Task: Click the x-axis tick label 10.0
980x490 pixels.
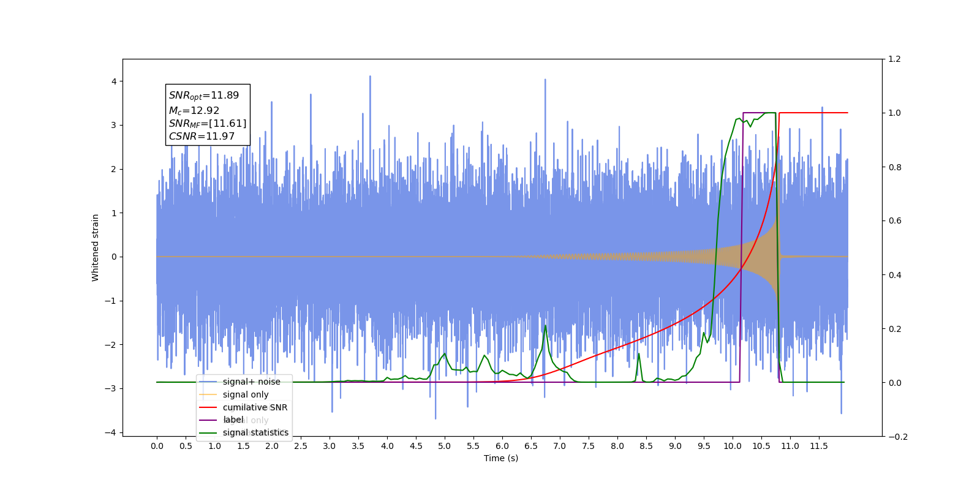Action: click(733, 446)
